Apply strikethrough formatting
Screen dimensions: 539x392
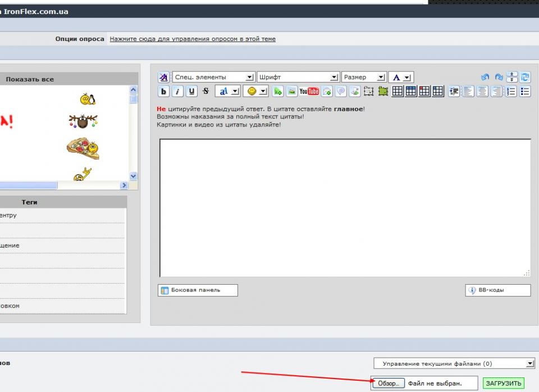[205, 92]
